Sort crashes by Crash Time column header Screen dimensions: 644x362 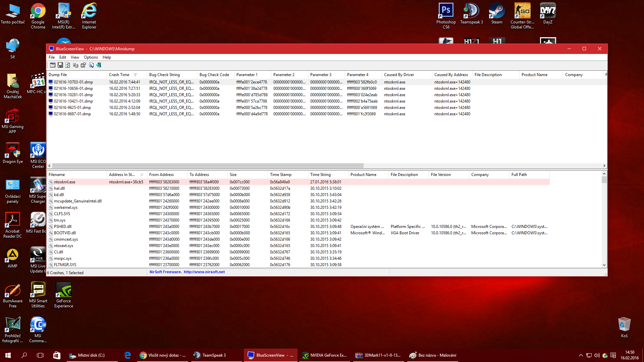pyautogui.click(x=119, y=75)
